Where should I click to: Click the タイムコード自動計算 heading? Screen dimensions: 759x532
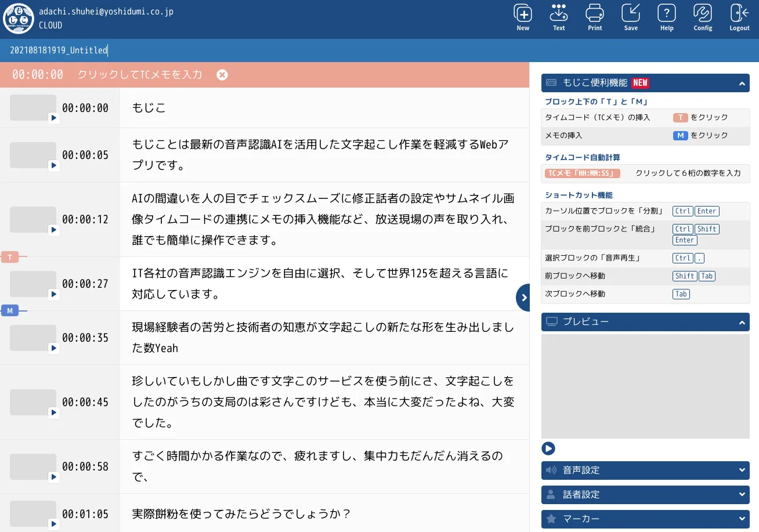coord(583,157)
